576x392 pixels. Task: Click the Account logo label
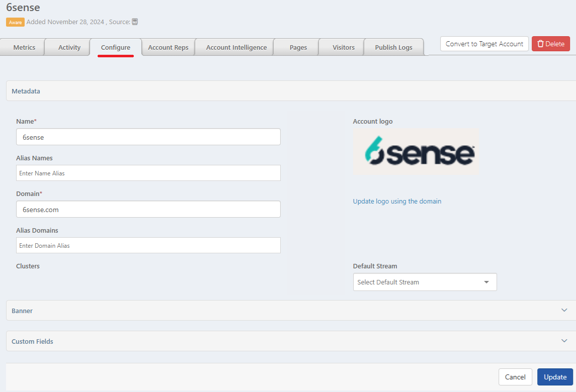click(x=372, y=121)
